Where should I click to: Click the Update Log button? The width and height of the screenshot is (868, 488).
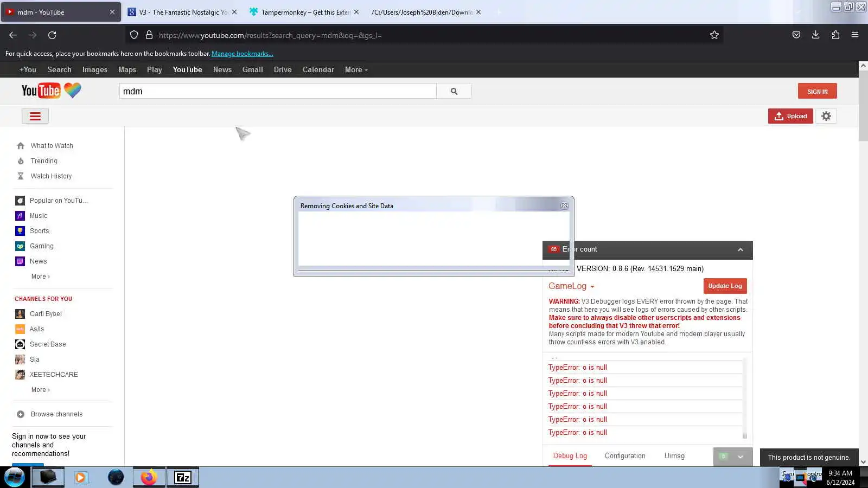725,286
